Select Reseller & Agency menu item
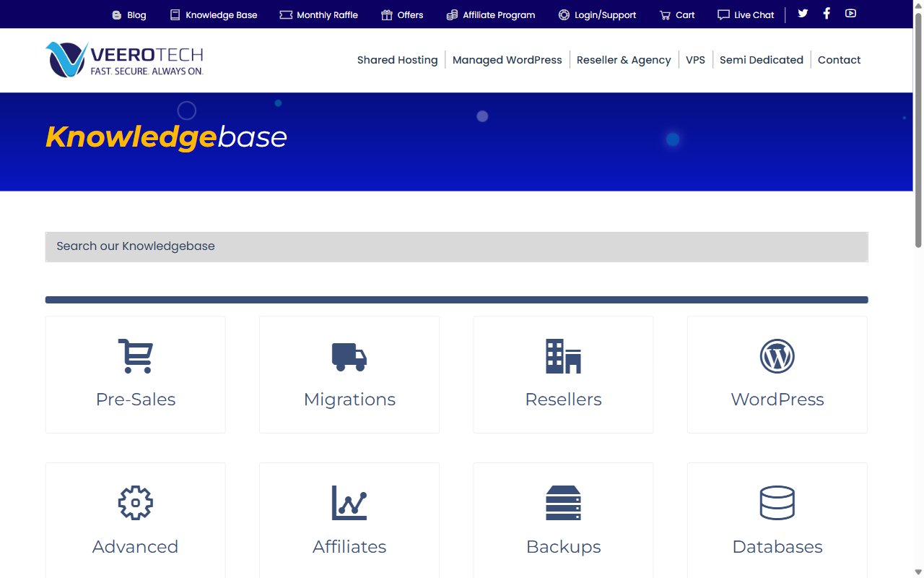This screenshot has height=578, width=924. pos(624,60)
